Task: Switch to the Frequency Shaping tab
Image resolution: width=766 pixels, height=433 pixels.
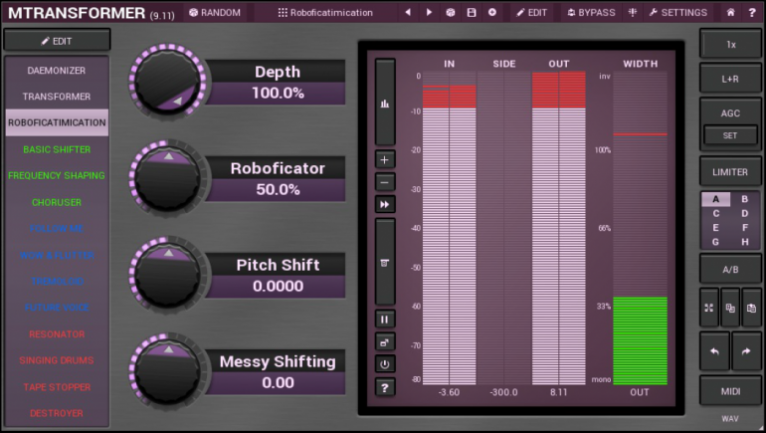Action: click(56, 176)
